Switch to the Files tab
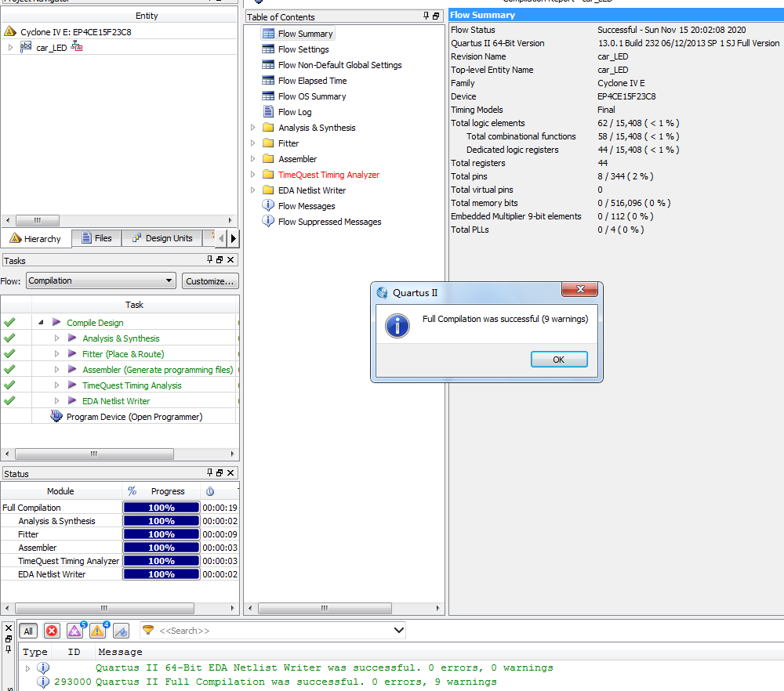784x691 pixels. tap(96, 238)
